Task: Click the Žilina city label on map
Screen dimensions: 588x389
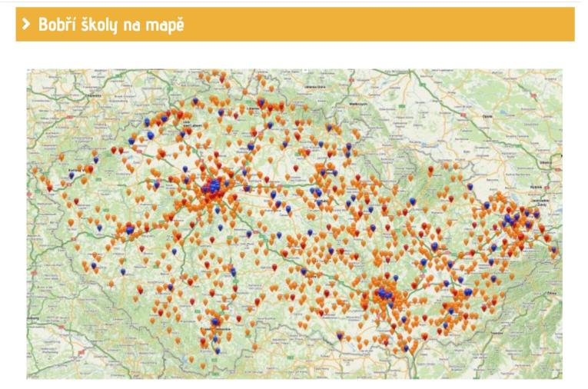Action: [x=550, y=294]
